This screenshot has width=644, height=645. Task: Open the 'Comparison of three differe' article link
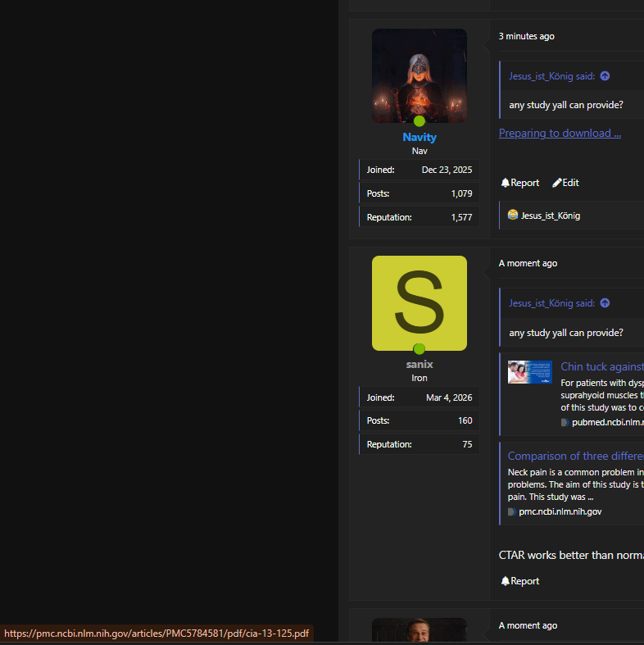(575, 456)
